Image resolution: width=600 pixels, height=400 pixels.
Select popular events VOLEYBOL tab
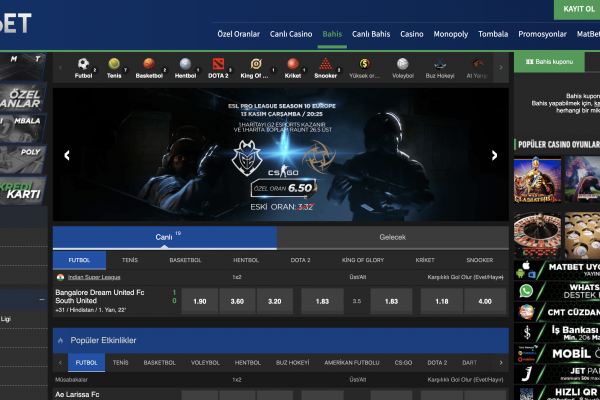click(x=205, y=362)
